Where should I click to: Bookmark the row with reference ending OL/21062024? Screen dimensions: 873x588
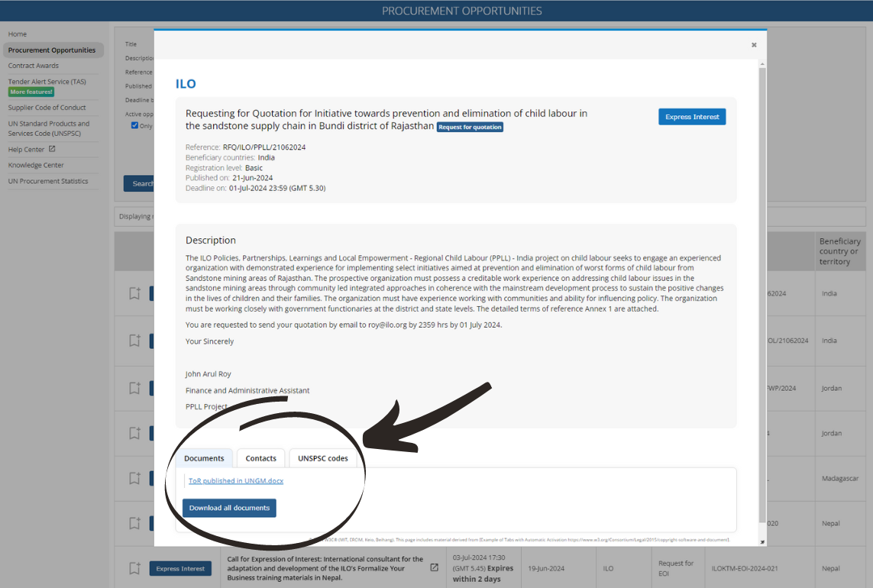134,341
